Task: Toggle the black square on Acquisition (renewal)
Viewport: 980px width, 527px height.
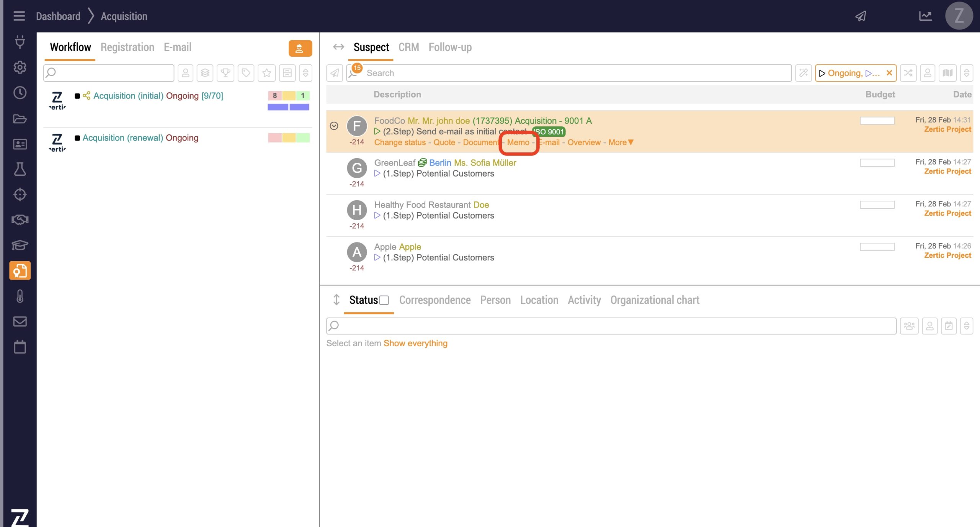Action: [x=77, y=138]
